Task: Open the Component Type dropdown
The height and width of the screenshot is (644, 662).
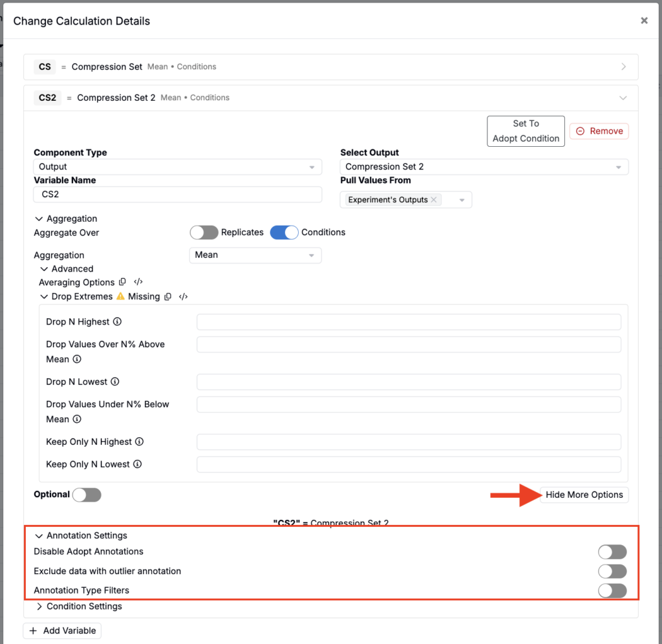Action: (177, 167)
